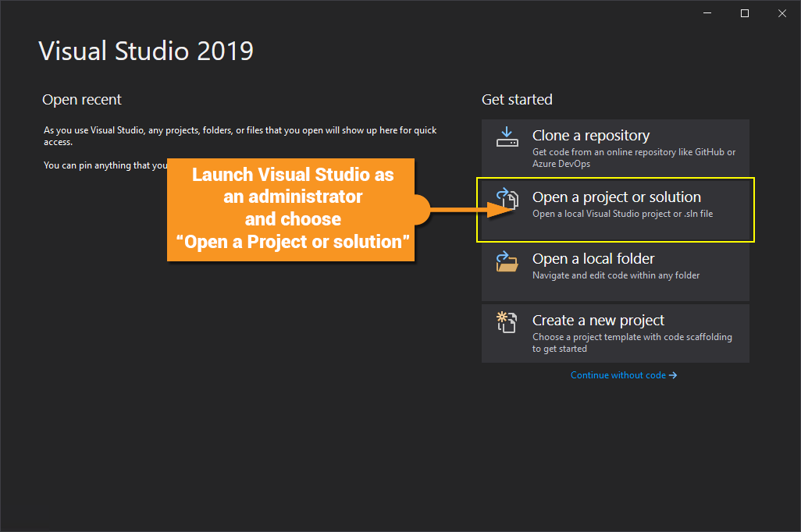Click the Get started heading

(x=517, y=100)
